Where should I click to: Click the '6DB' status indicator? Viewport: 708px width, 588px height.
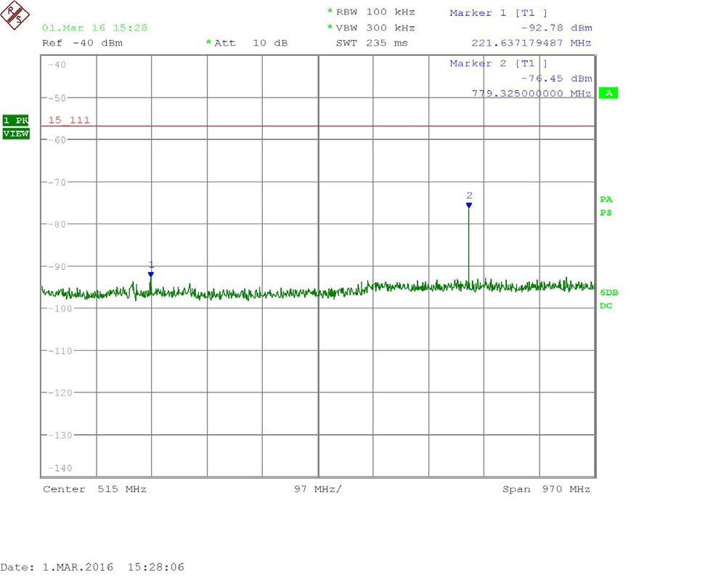[609, 293]
